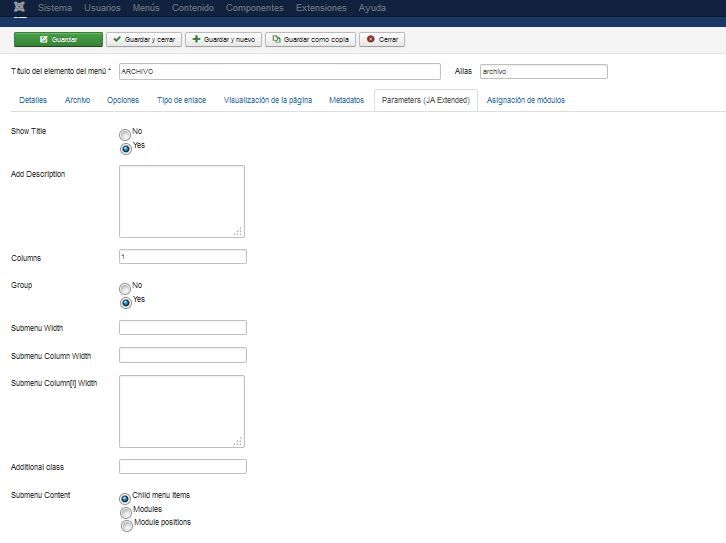
Task: Click the Additional class field
Action: coord(183,467)
